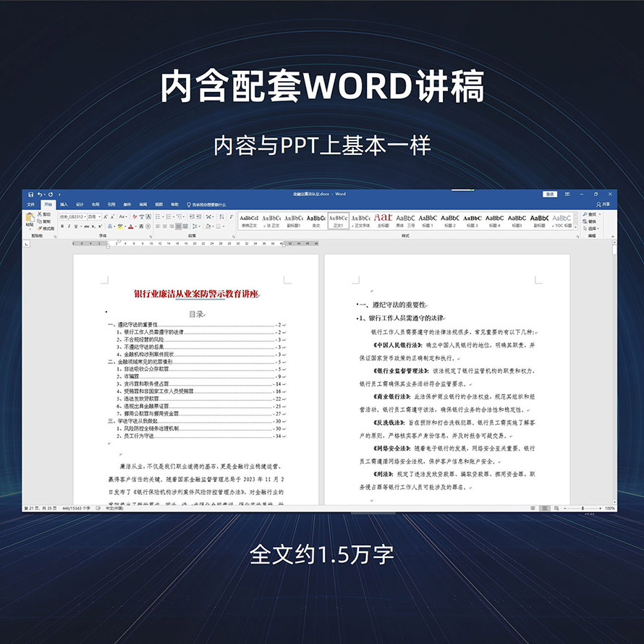The width and height of the screenshot is (644, 644).
Task: Toggle Italic formatting
Action: click(69, 226)
